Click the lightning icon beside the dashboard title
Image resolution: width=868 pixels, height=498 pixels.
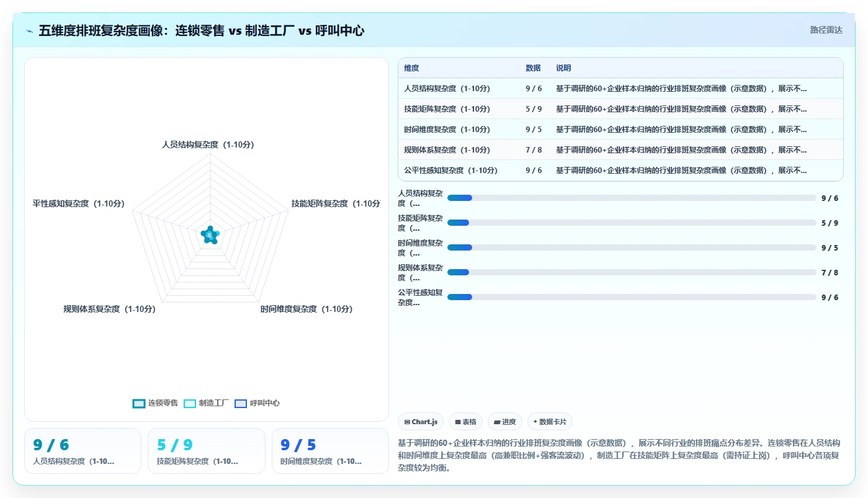click(x=29, y=30)
